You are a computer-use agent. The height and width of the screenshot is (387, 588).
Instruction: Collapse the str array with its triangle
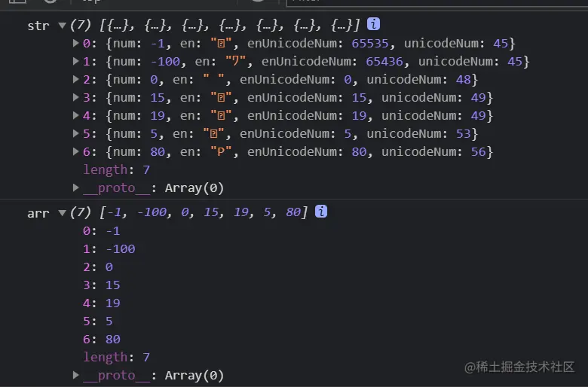(63, 26)
